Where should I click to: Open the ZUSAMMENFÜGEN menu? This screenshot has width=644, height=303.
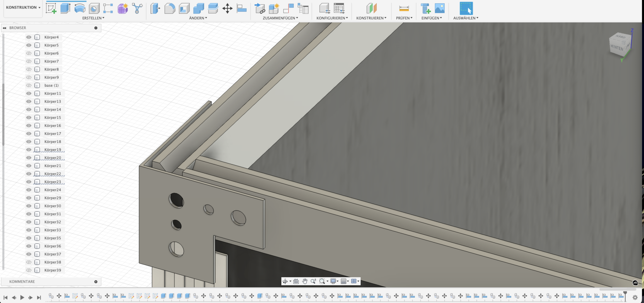[280, 18]
